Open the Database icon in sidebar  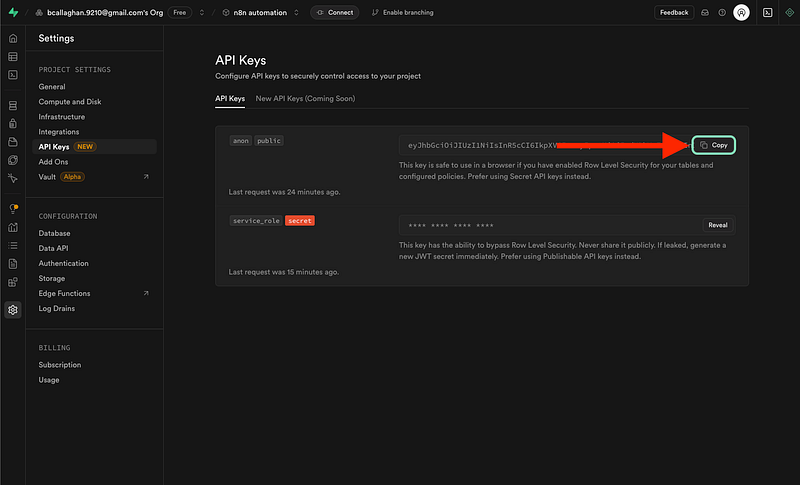[12, 105]
